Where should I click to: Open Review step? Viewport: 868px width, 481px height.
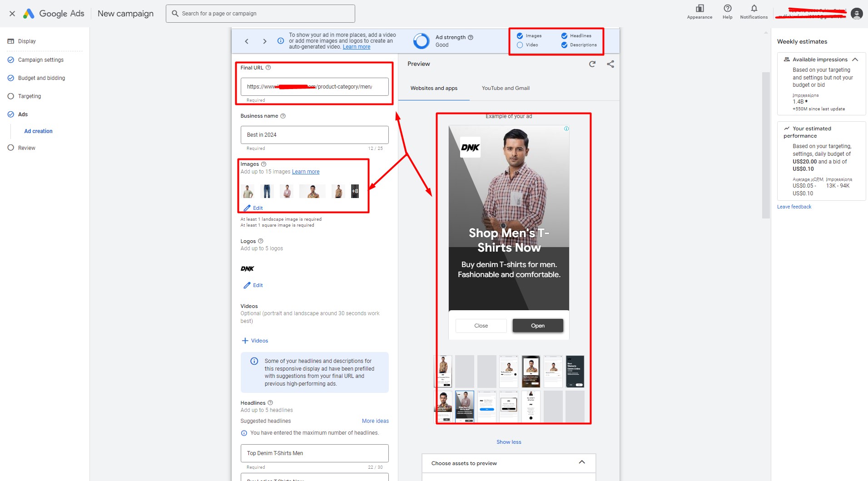[26, 148]
